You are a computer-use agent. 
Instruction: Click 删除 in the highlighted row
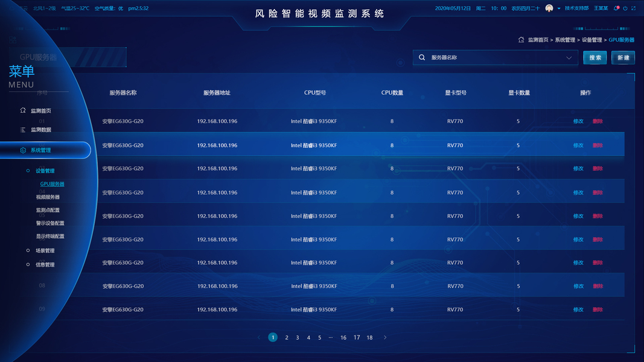tap(598, 145)
